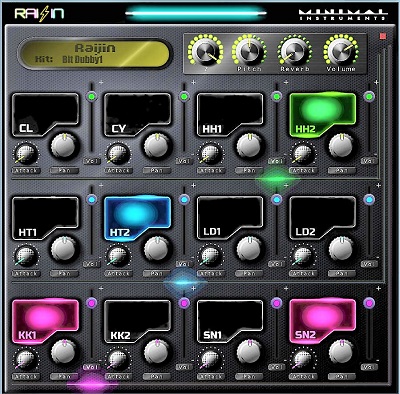Toggle the green LED beside the HH1 pad
The width and height of the screenshot is (400, 394).
276,97
